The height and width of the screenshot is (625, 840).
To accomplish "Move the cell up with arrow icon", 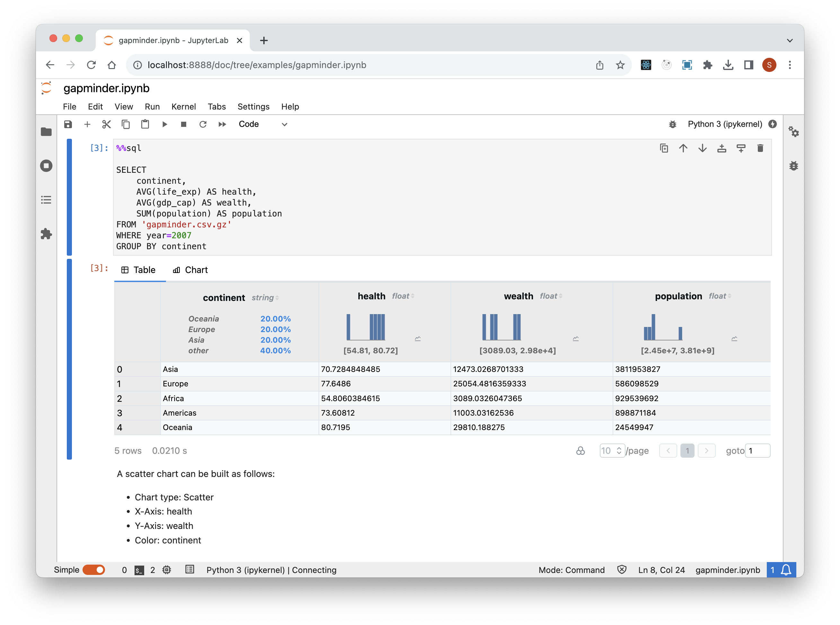I will 683,148.
